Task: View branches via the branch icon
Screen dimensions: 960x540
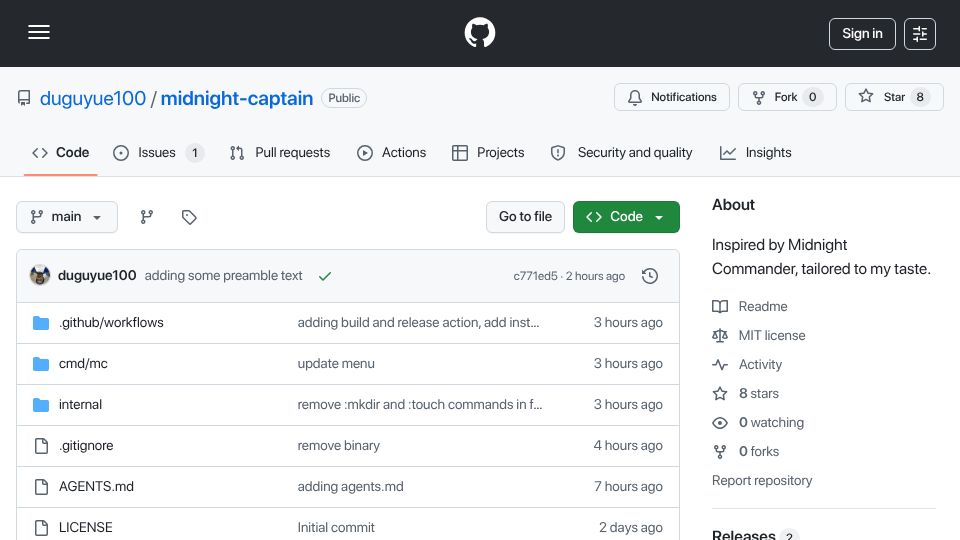Action: 146,217
